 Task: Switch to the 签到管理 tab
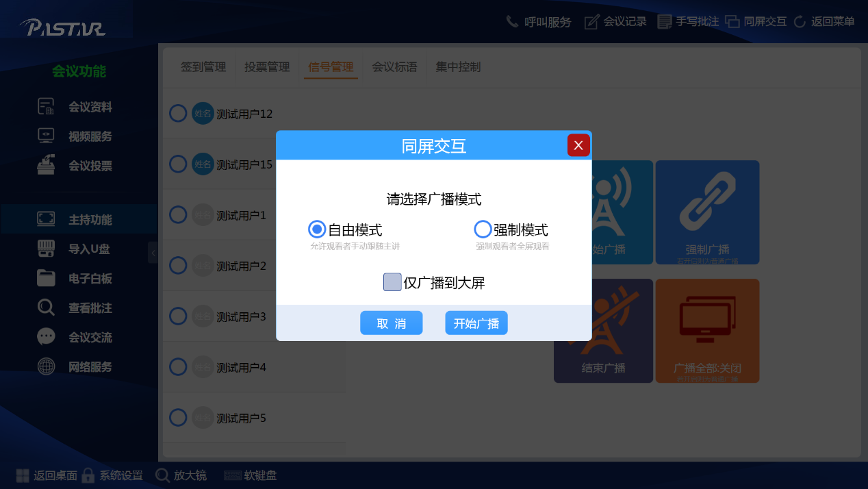(x=203, y=67)
